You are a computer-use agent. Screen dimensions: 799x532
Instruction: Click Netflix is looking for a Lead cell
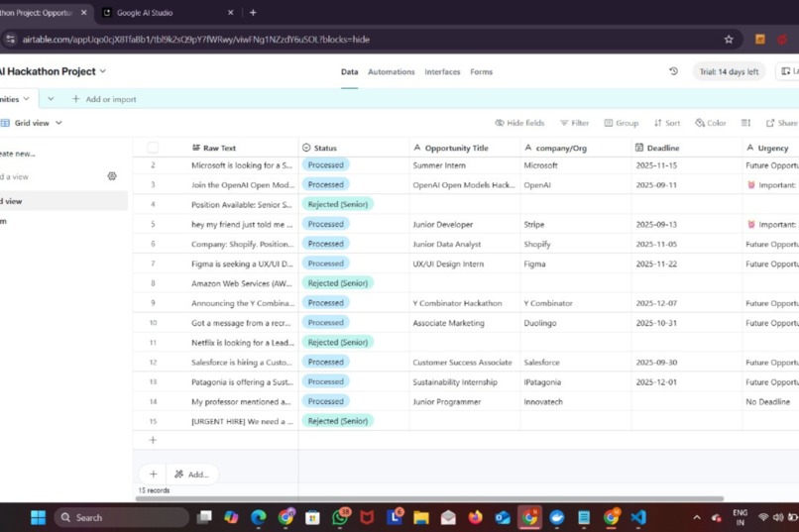243,343
